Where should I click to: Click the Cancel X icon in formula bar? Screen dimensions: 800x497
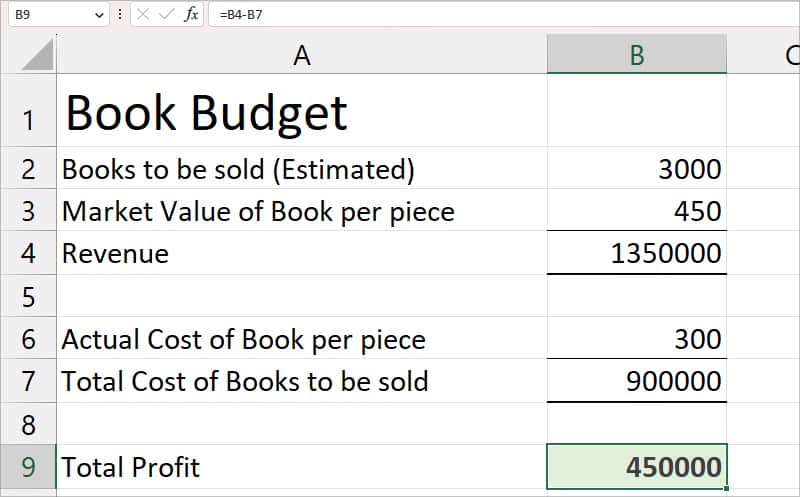pos(143,14)
